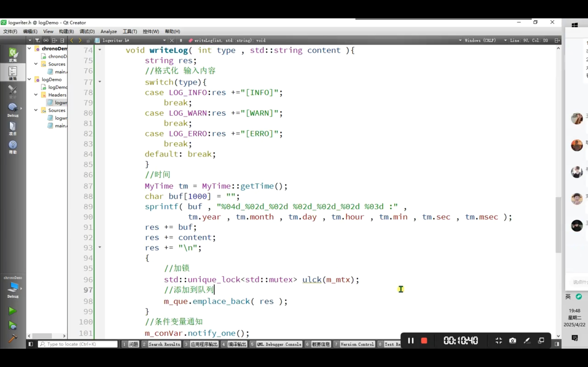Open the Welcome mode icon
The height and width of the screenshot is (367, 588).
coord(13,54)
